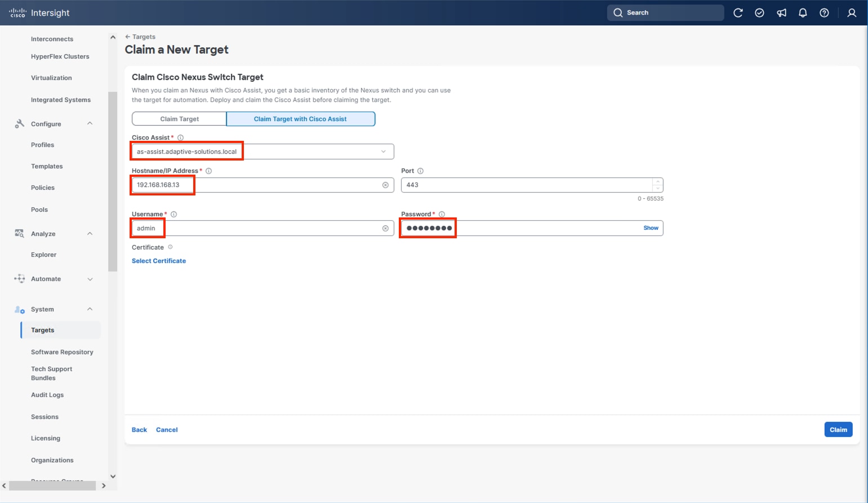868x503 pixels.
Task: Clear the Hostname/IP Address field
Action: [385, 185]
